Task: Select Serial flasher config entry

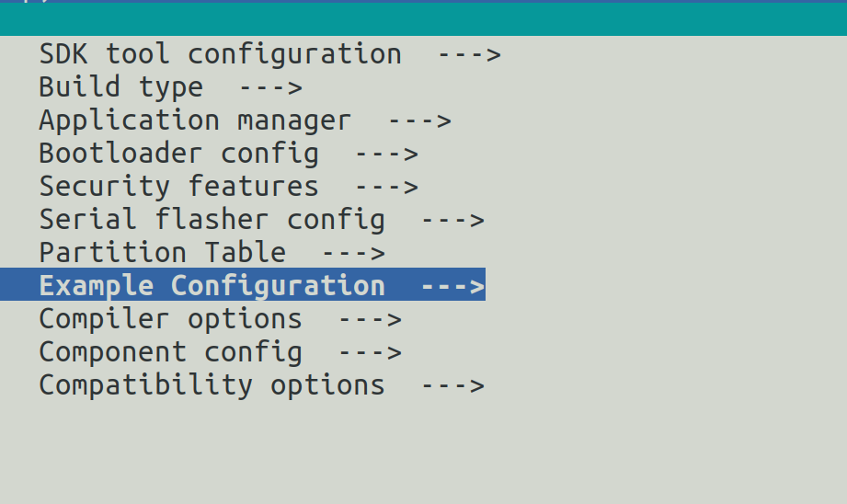Action: tap(212, 220)
